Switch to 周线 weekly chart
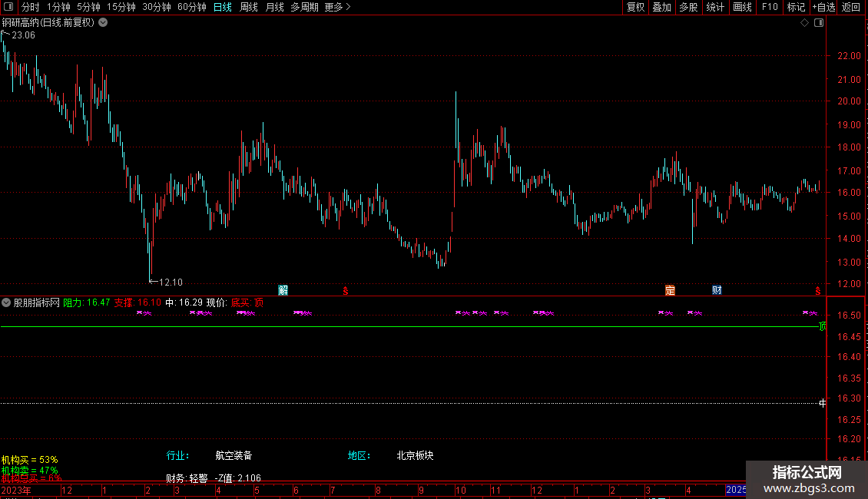868x499 pixels. tap(249, 7)
